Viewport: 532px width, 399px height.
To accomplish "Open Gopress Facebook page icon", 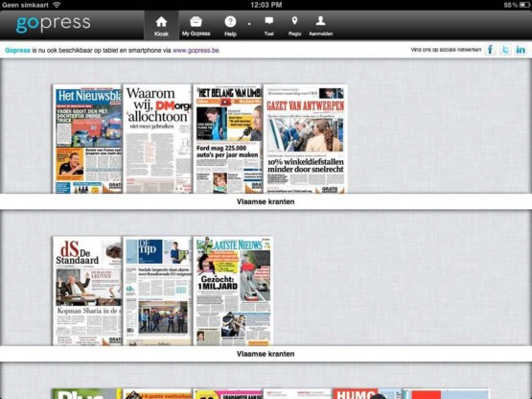I will pos(490,50).
